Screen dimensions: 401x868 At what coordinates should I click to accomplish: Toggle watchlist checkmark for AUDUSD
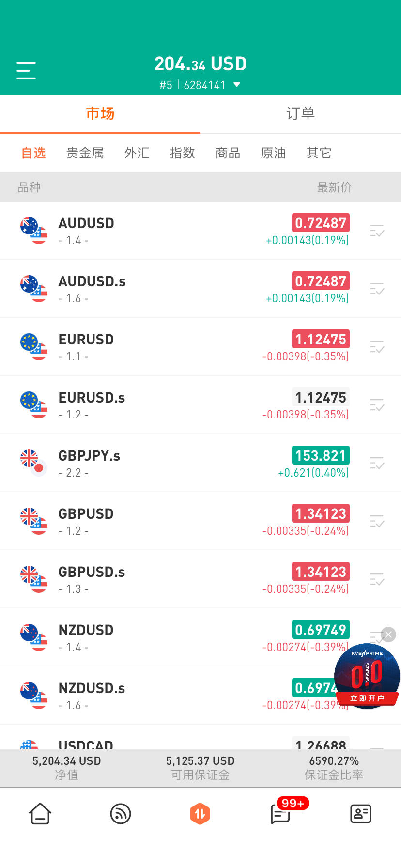(x=377, y=231)
